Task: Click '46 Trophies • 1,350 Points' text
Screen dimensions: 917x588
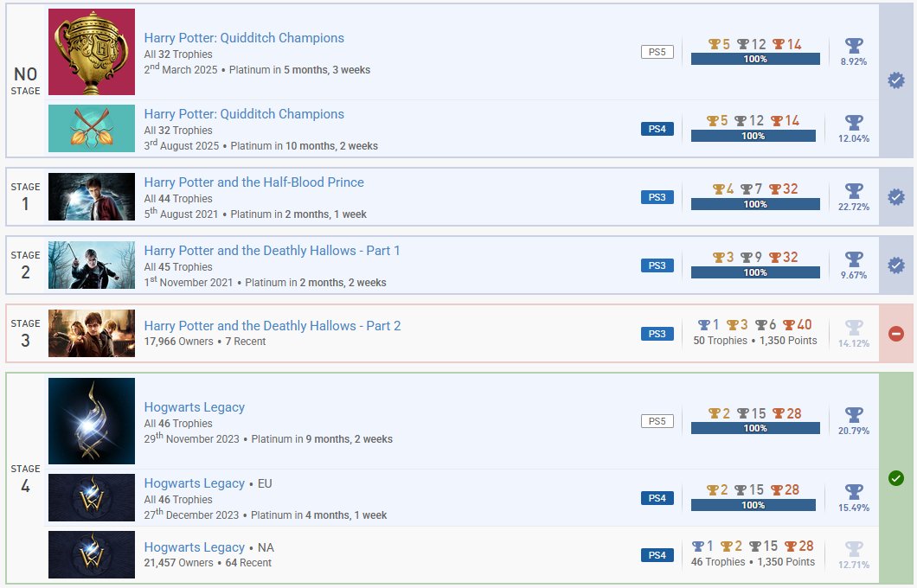Action: pyautogui.click(x=753, y=562)
